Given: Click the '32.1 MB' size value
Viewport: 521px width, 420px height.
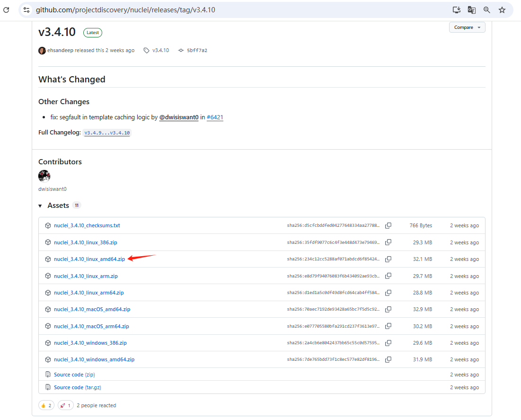Looking at the screenshot, I should click(422, 259).
